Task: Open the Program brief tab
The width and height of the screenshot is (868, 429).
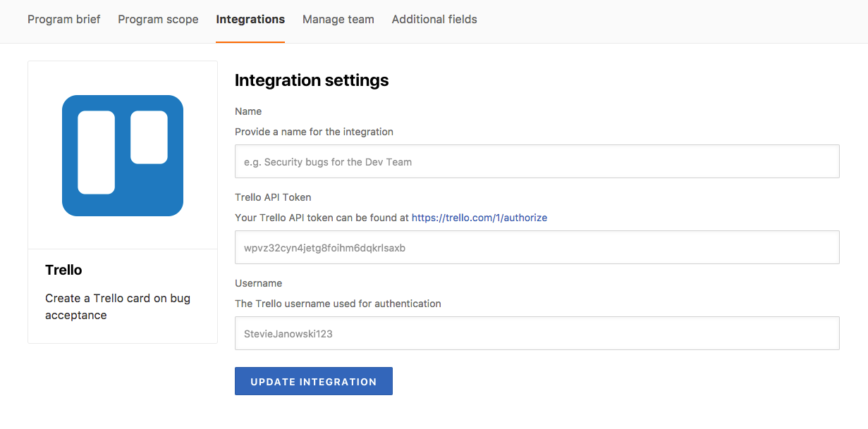Action: coord(64,20)
